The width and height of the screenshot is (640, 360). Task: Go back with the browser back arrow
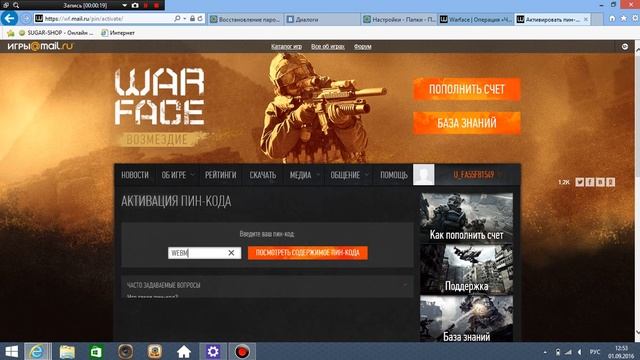click(x=9, y=18)
